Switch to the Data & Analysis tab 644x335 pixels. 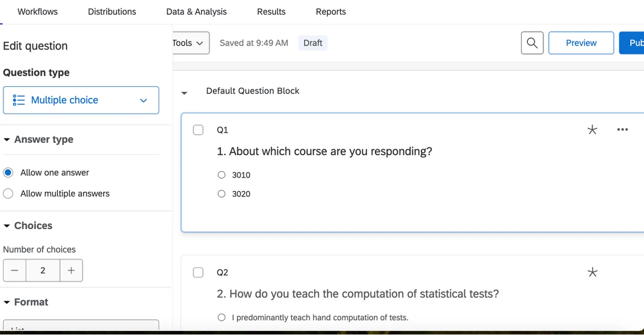[196, 12]
